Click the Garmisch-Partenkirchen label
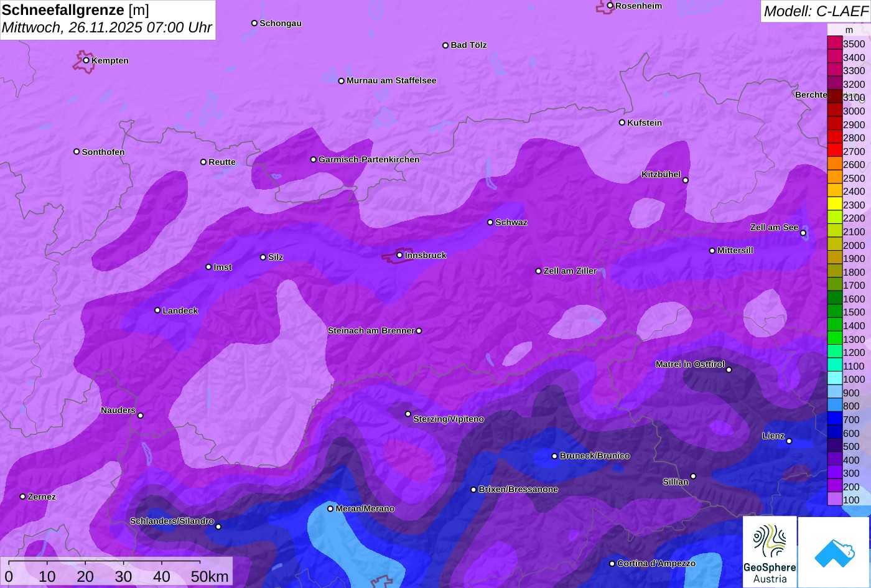 (x=369, y=160)
